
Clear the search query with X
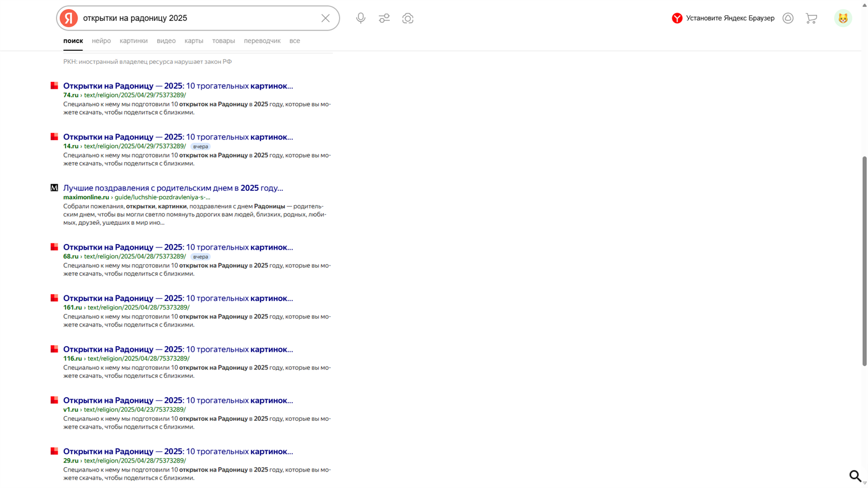click(x=325, y=18)
